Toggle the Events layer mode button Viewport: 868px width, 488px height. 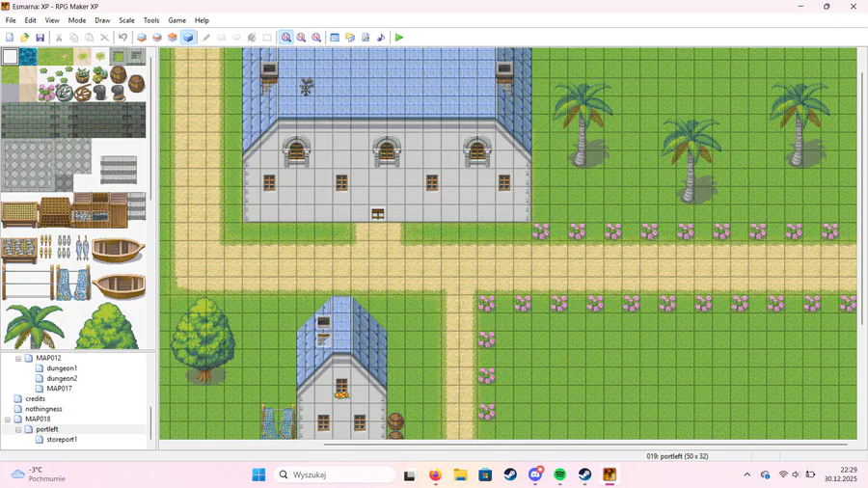tap(188, 38)
